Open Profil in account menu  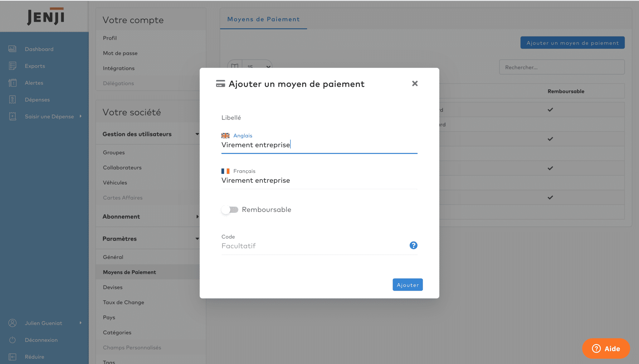point(110,38)
